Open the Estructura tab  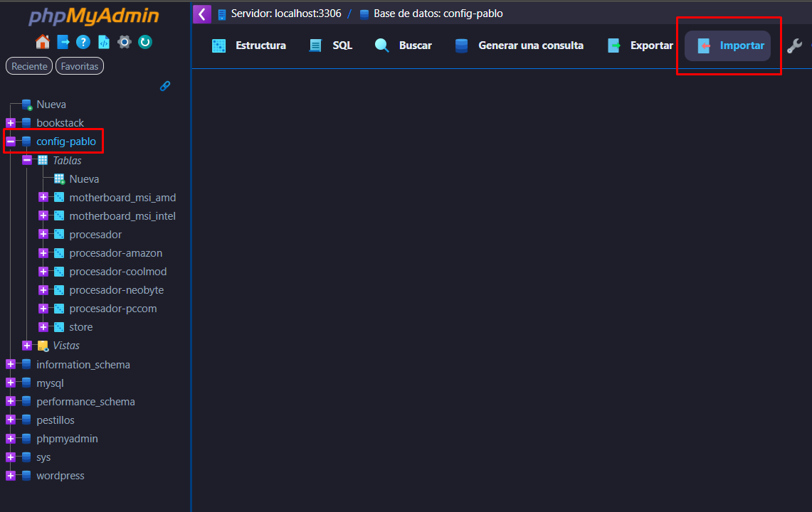pos(248,46)
